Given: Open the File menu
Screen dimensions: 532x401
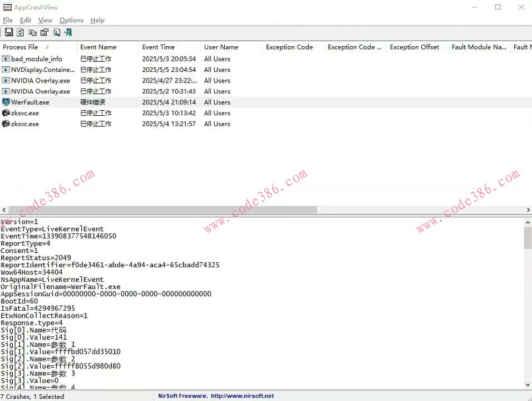Looking at the screenshot, I should [7, 21].
